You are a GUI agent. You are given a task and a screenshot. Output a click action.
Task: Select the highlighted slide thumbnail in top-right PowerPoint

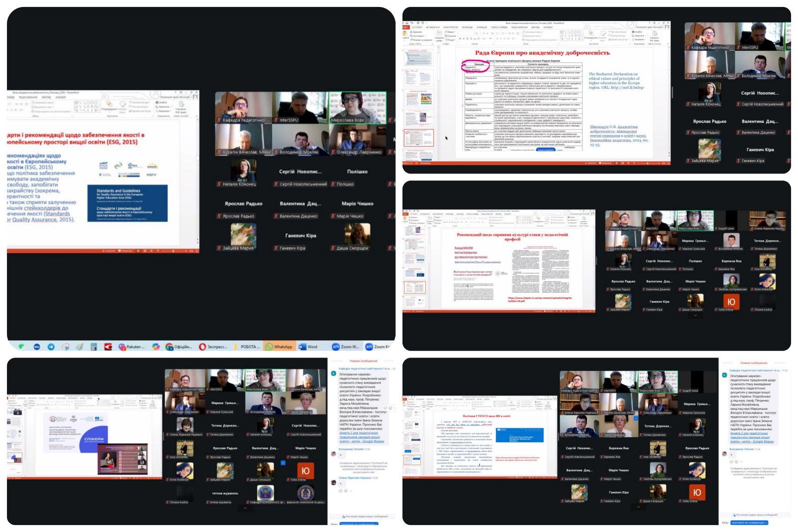tap(418, 138)
